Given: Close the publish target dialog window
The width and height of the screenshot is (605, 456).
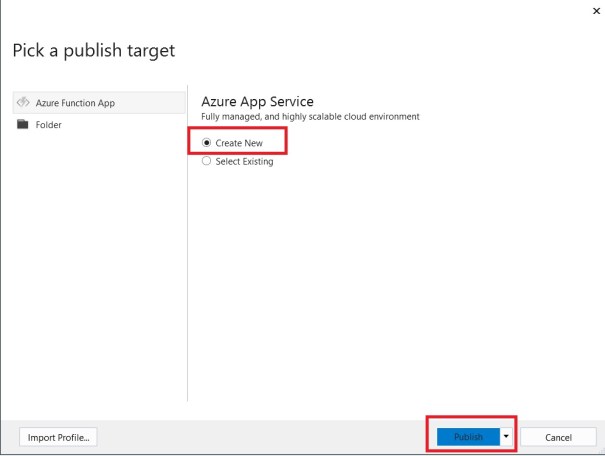Looking at the screenshot, I should [x=596, y=11].
